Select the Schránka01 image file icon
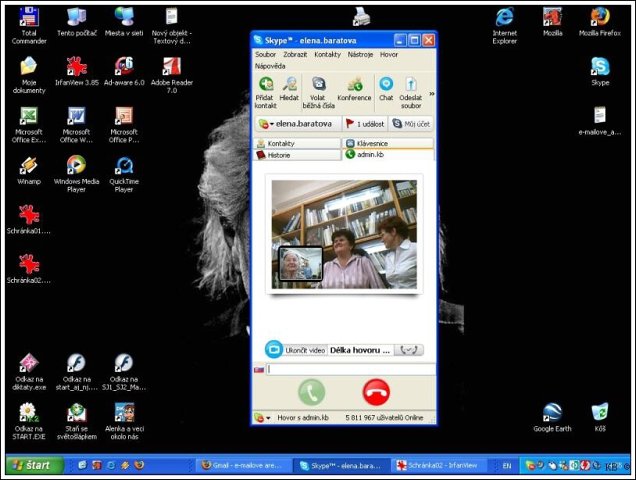This screenshot has width=636, height=480. [29, 220]
